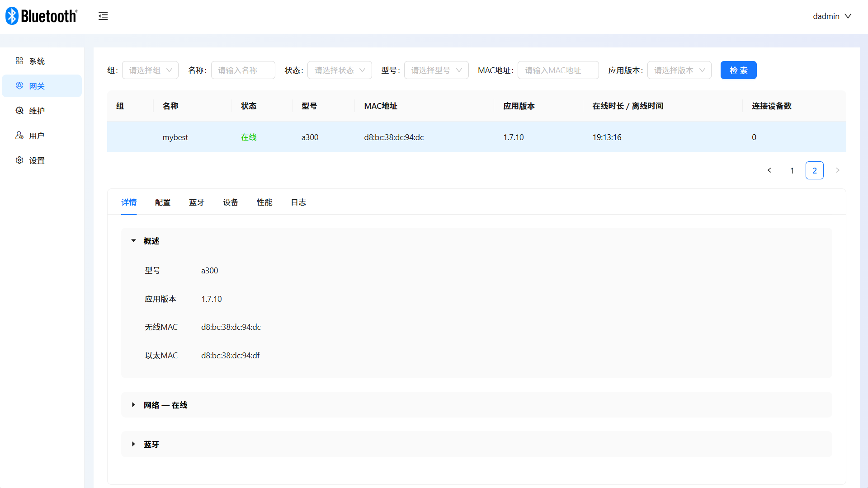Open the 组 group selection dropdown
Viewport: 868px width, 488px height.
pos(150,70)
